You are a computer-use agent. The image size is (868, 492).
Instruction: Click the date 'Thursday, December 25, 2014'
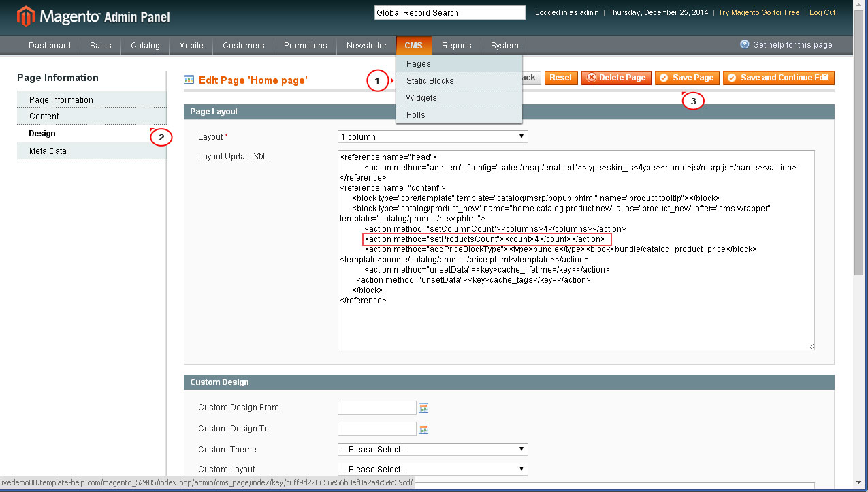tap(658, 12)
